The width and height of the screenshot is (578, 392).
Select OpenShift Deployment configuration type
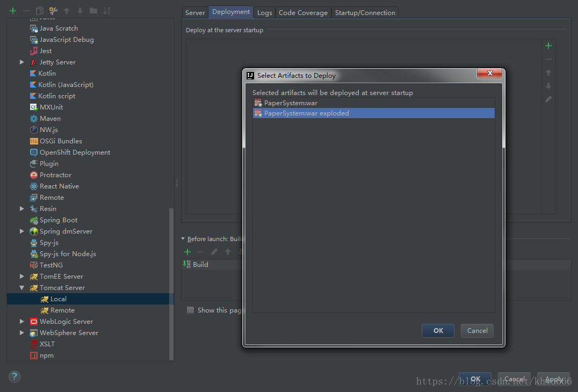pyautogui.click(x=75, y=152)
